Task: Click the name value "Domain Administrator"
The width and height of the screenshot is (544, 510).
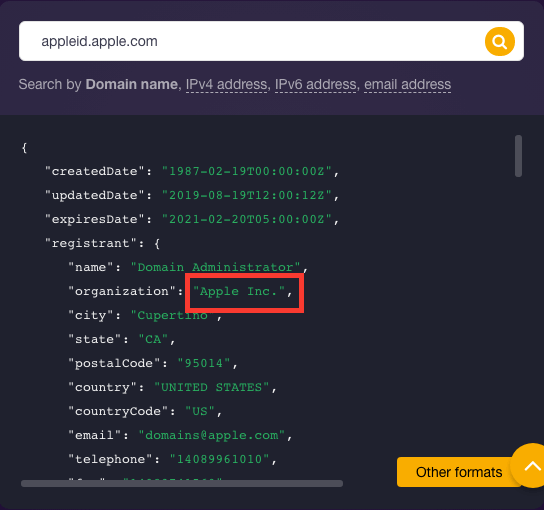Action: [x=215, y=267]
